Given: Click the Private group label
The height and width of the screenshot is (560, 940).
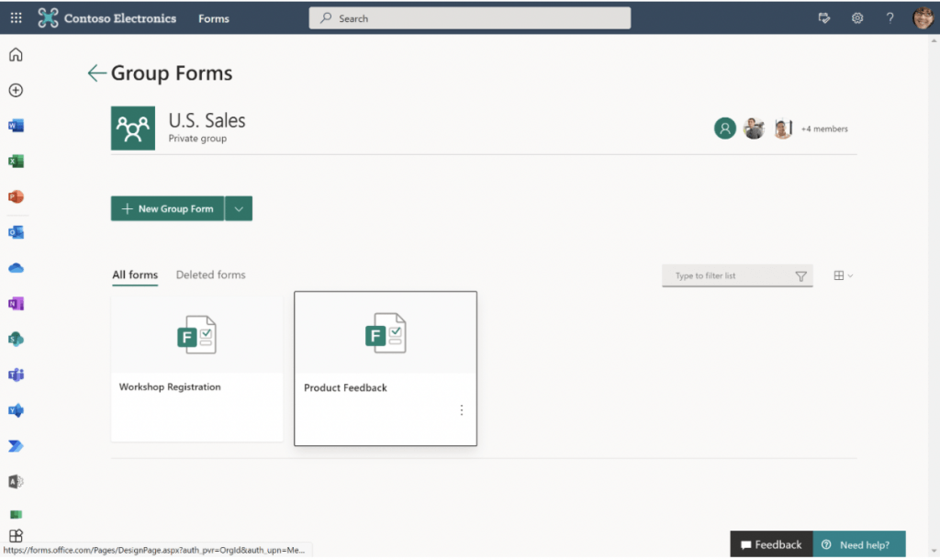Looking at the screenshot, I should [197, 139].
